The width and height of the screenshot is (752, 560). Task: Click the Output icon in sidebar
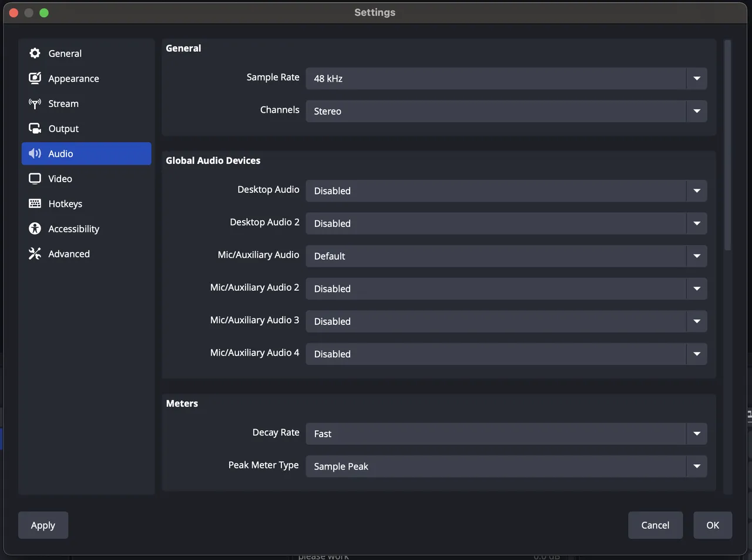click(35, 129)
